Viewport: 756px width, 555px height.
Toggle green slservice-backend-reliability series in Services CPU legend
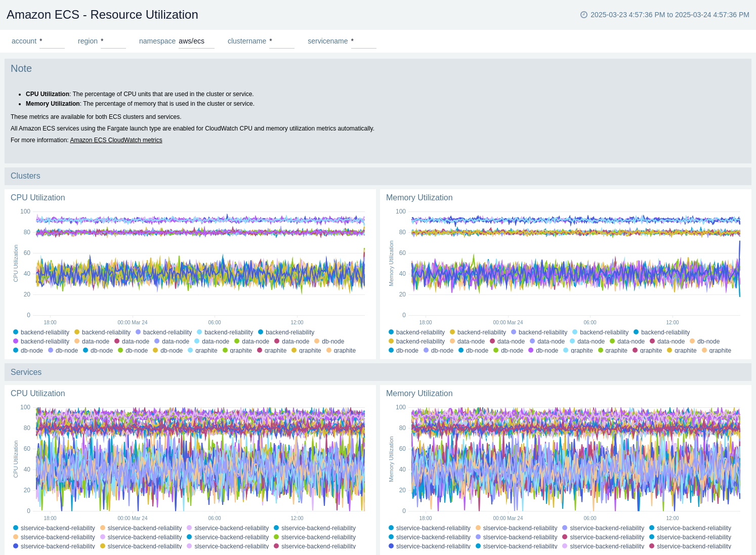pyautogui.click(x=315, y=537)
